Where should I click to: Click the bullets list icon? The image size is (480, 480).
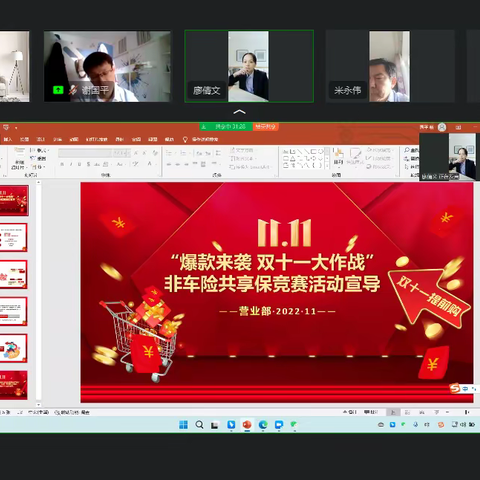pyautogui.click(x=169, y=153)
